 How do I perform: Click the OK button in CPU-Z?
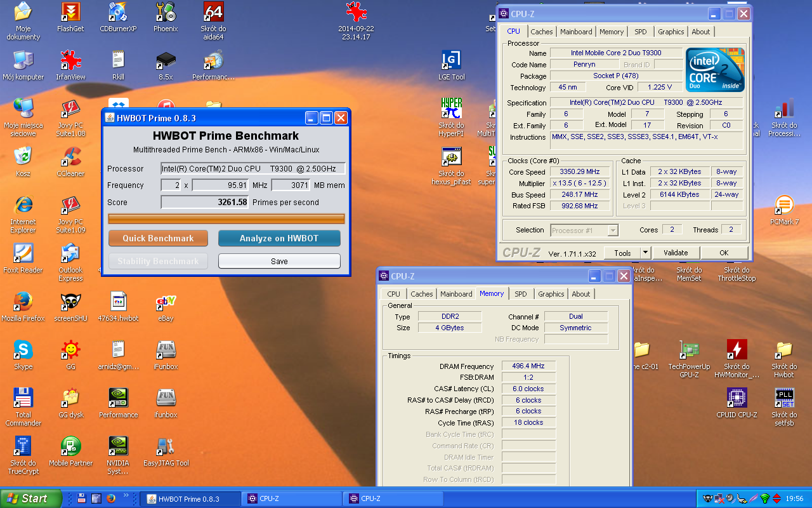click(x=724, y=253)
